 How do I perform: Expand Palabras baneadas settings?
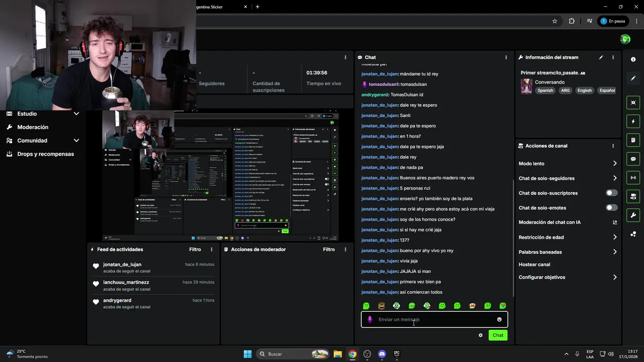coord(615,252)
